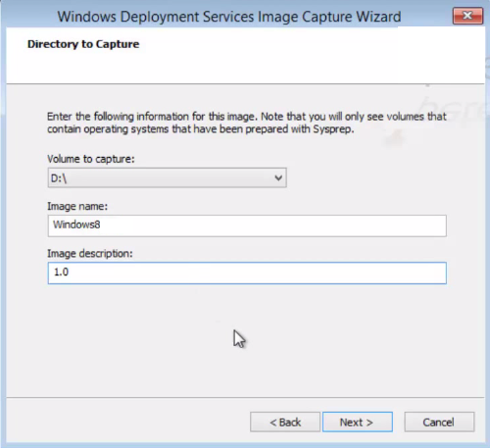This screenshot has height=448, width=490.
Task: Cancel the image capture wizard
Action: point(439,423)
